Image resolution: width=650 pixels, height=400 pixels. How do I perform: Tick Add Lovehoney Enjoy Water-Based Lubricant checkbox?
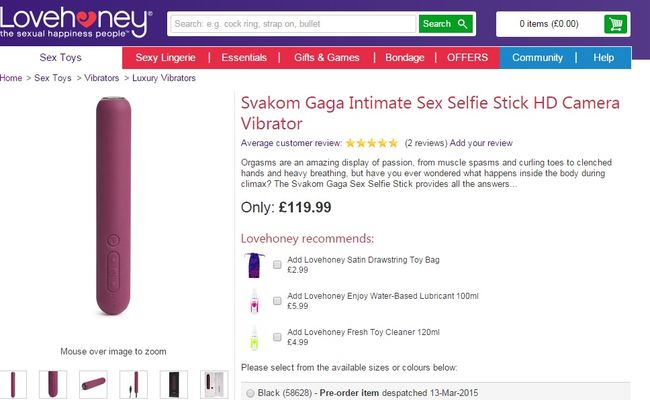pos(277,301)
